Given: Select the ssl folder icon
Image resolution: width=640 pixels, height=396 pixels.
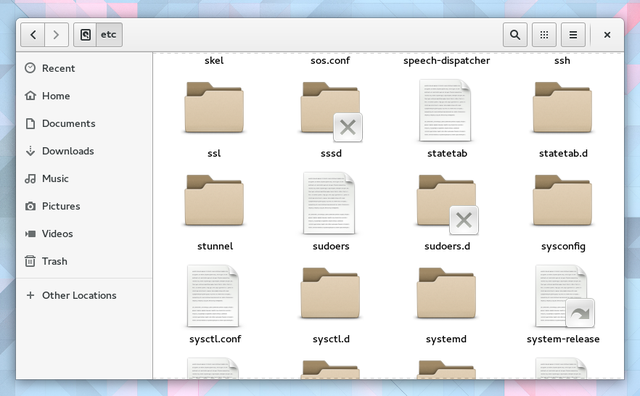Looking at the screenshot, I should tap(214, 107).
